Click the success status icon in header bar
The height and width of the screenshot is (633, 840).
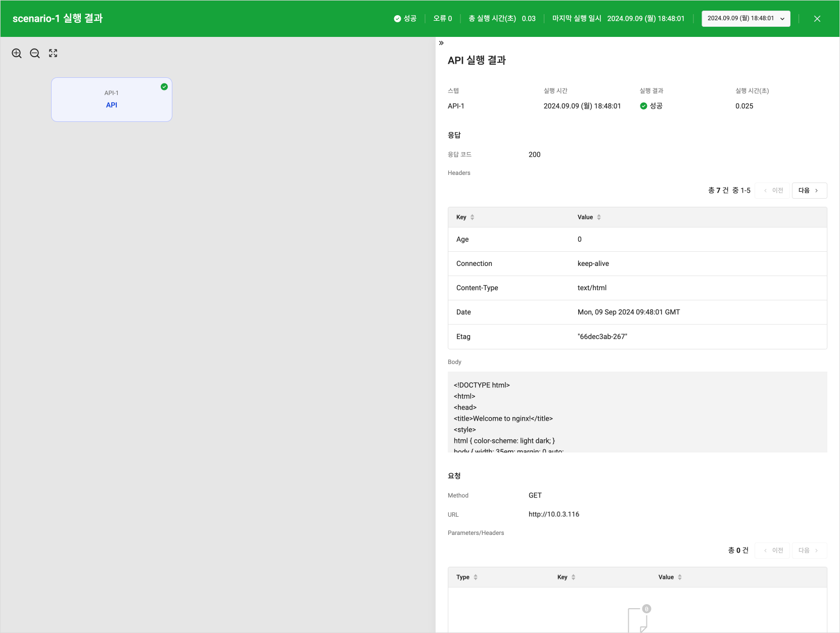(397, 19)
